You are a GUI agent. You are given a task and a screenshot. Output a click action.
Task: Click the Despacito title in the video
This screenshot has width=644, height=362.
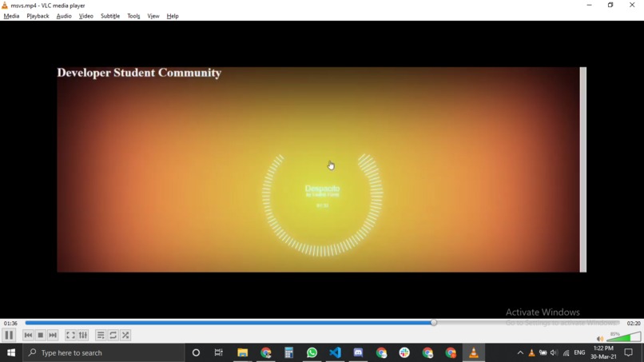coord(323,189)
